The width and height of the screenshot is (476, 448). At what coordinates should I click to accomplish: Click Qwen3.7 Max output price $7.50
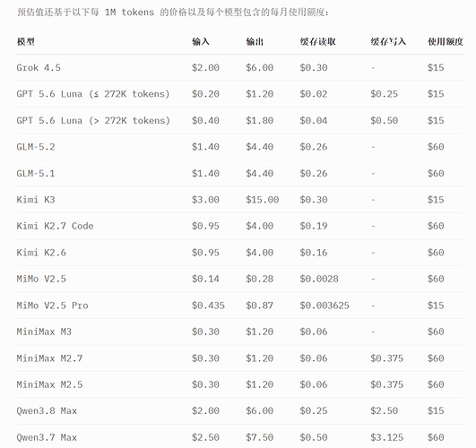pyautogui.click(x=260, y=437)
